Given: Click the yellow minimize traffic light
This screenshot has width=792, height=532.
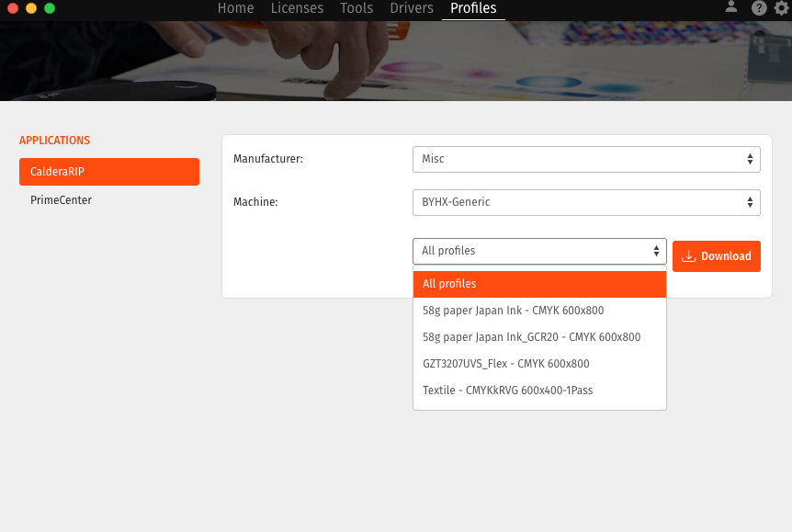Looking at the screenshot, I should [29, 7].
